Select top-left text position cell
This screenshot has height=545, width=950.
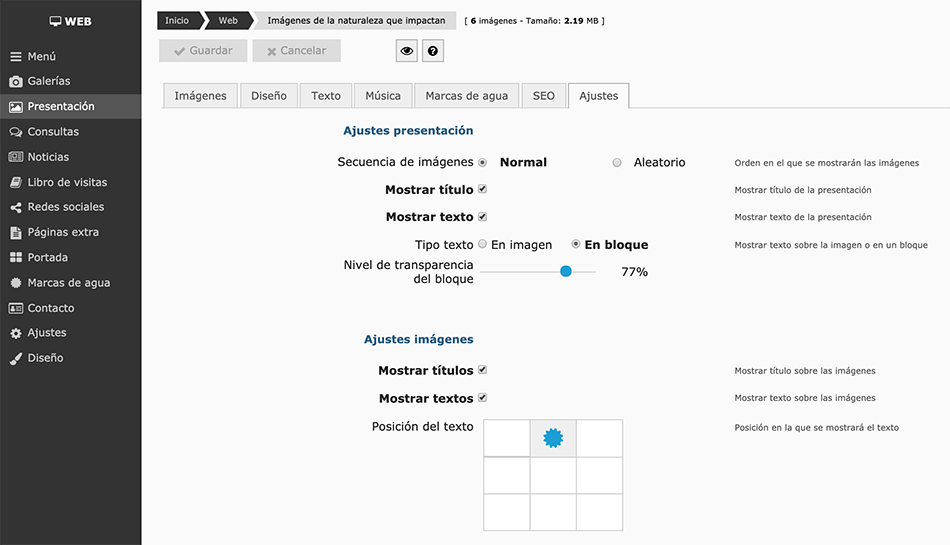[507, 438]
